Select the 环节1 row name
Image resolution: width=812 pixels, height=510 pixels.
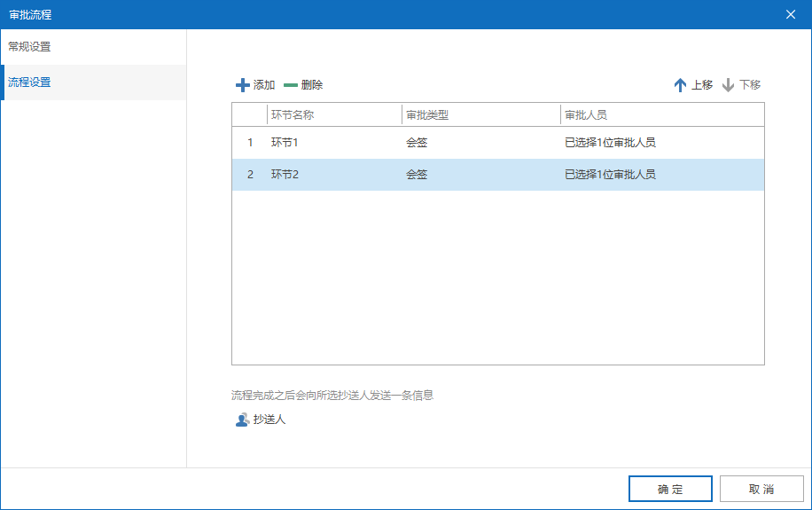pyautogui.click(x=285, y=143)
